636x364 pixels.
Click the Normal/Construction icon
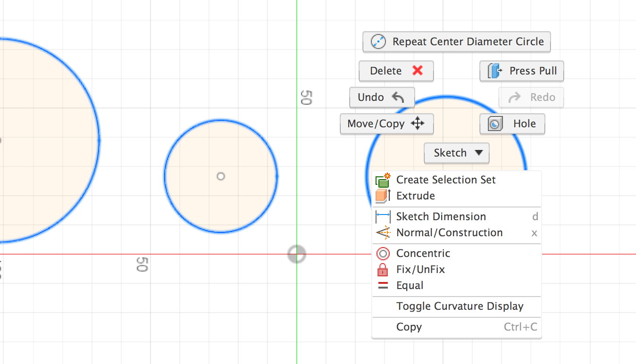[383, 233]
